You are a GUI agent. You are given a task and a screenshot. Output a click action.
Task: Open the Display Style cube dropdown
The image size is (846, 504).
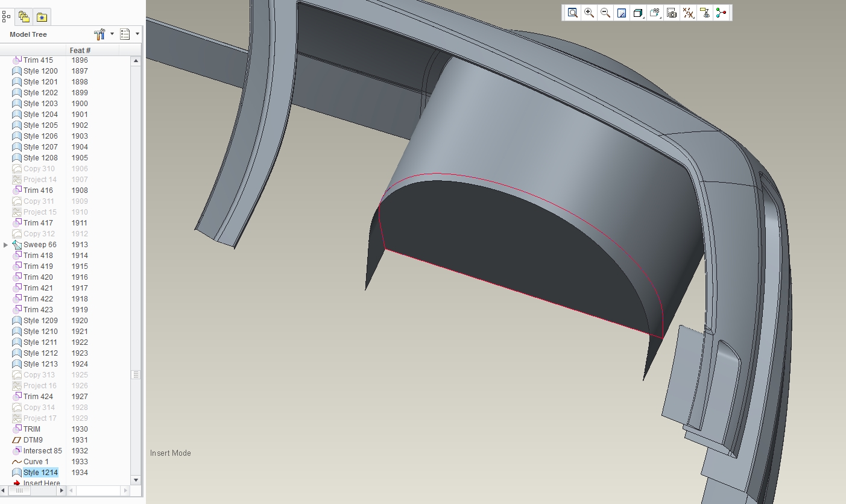[x=638, y=13]
